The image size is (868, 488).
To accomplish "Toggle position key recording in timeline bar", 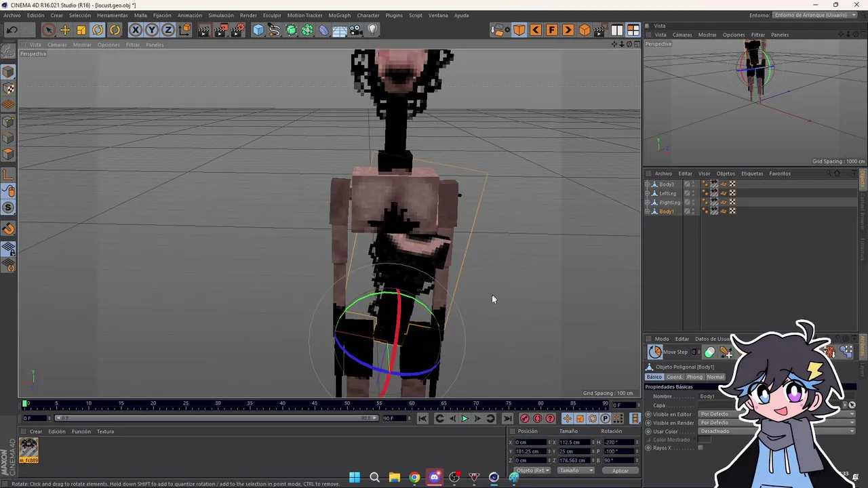I will click(567, 418).
